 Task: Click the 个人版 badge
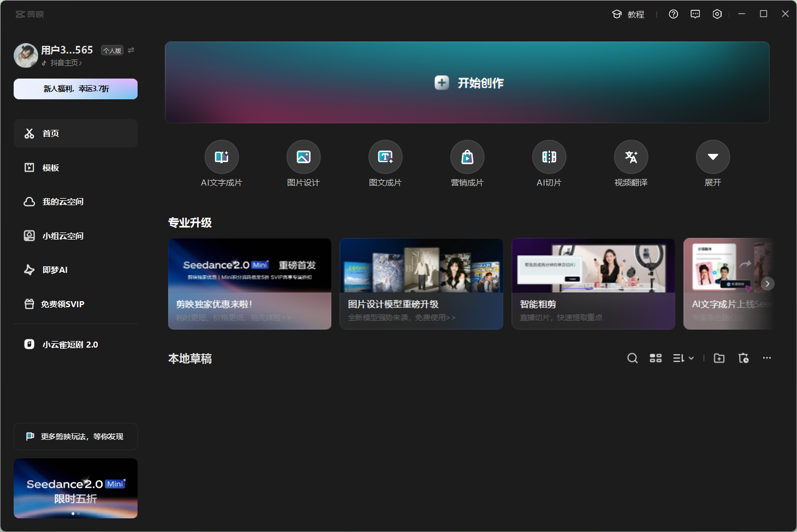(112, 51)
